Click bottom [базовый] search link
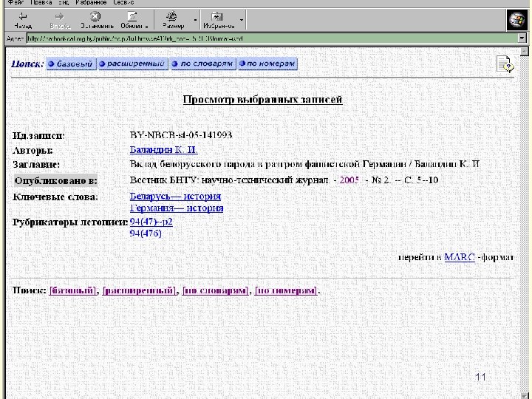 pyautogui.click(x=72, y=291)
